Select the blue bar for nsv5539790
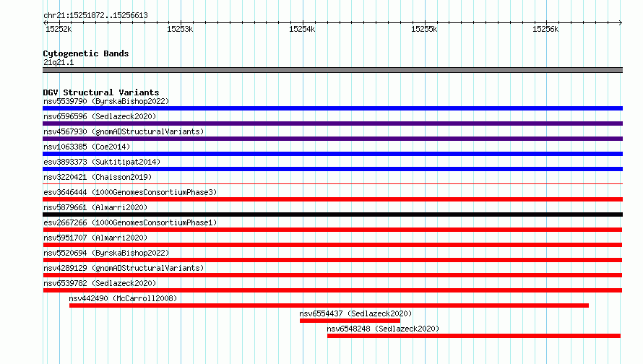This screenshot has width=643, height=364. [x=332, y=108]
